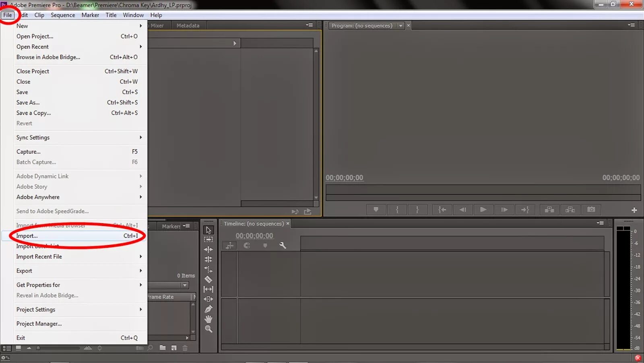644x363 pixels.
Task: Open Program panel flyout menu
Action: click(x=631, y=25)
